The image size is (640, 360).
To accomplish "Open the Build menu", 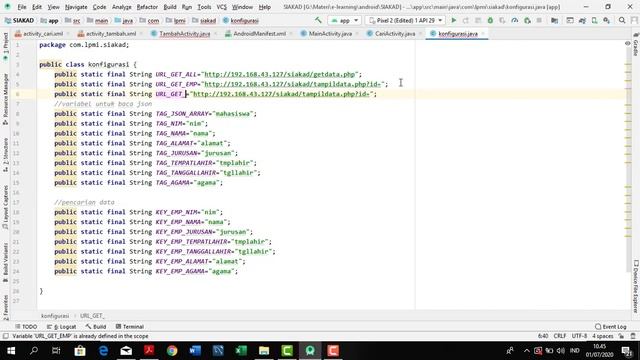I will 170,7.
